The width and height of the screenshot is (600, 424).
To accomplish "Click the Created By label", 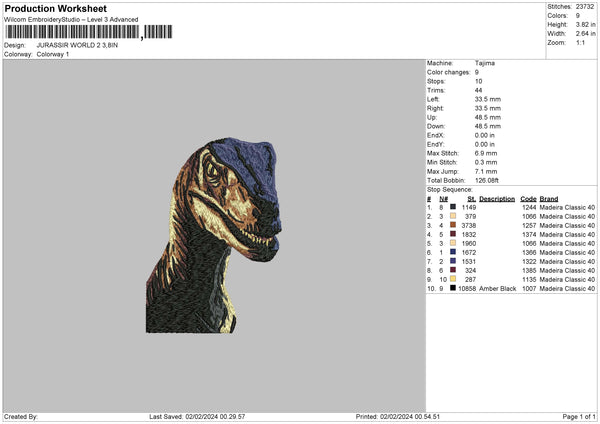I will (21, 417).
